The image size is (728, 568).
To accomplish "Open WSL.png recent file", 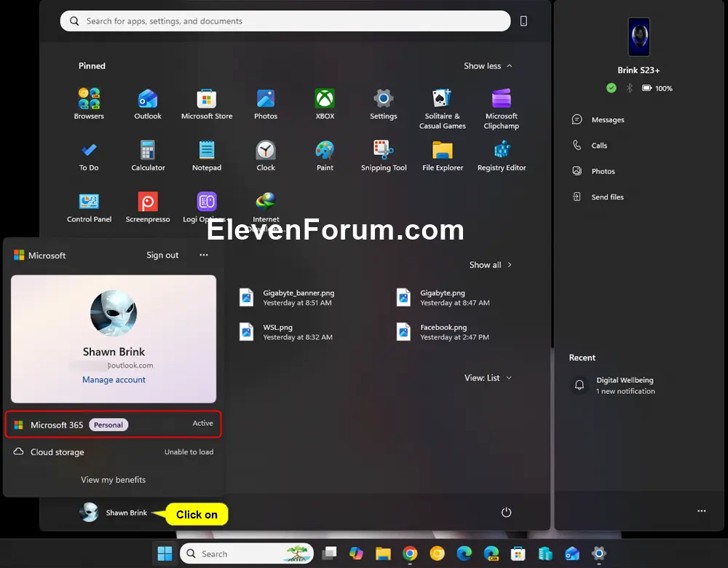I will coord(287,332).
